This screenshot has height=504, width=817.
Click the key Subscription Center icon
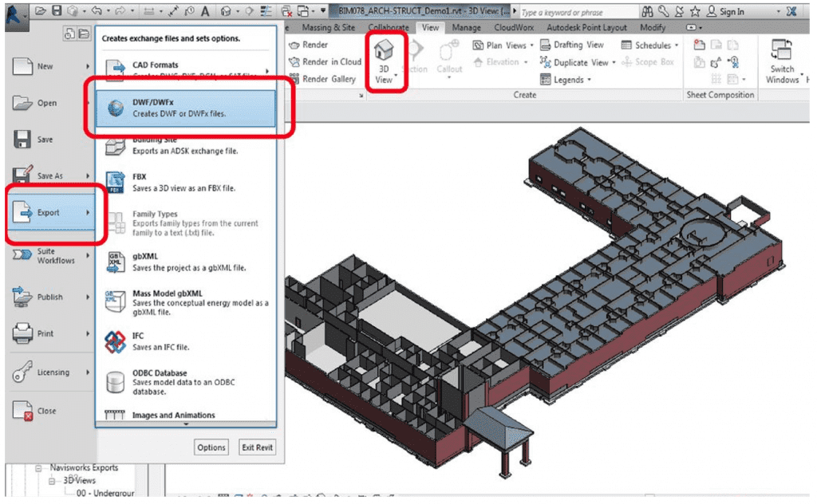click(663, 11)
